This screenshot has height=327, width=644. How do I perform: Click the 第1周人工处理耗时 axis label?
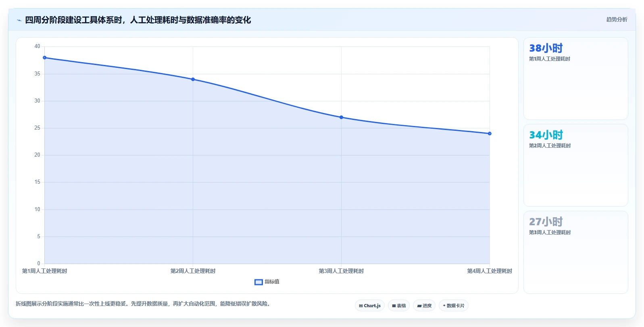45,271
